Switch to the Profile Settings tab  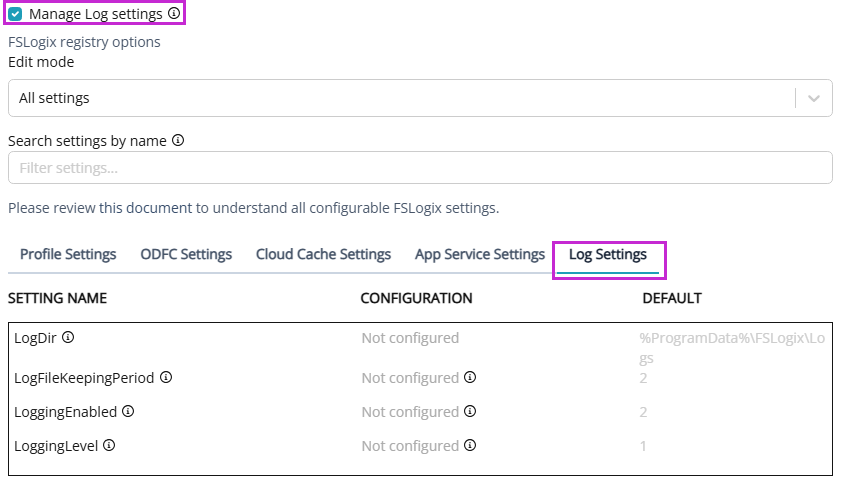click(x=68, y=254)
